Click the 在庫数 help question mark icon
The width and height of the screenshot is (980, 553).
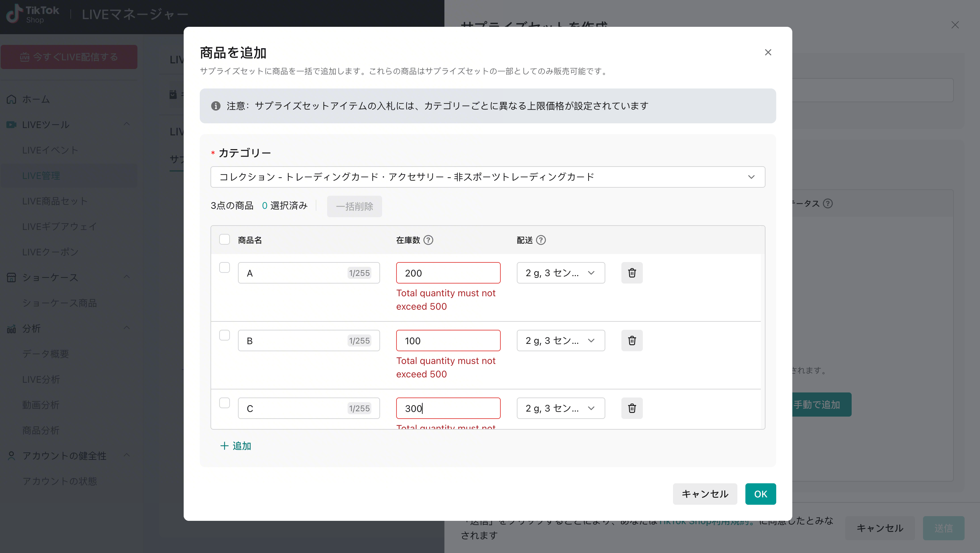coord(428,240)
